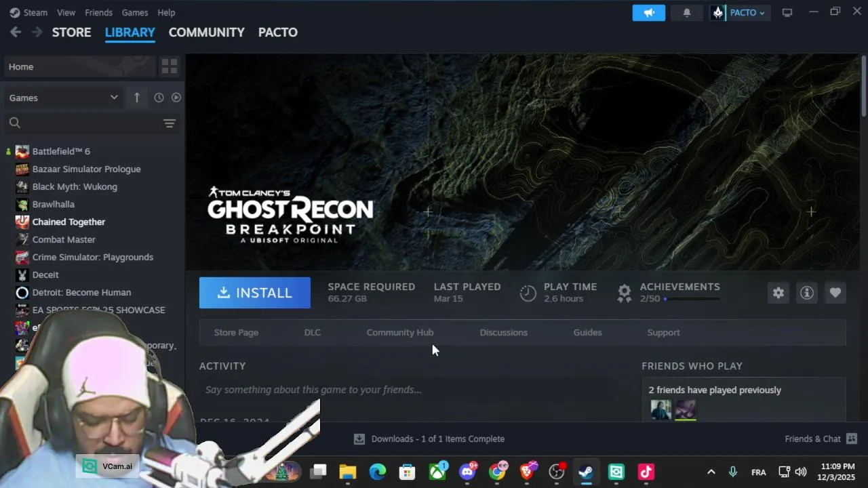The image size is (868, 488).
Task: Open TikTok app from taskbar
Action: (x=646, y=472)
